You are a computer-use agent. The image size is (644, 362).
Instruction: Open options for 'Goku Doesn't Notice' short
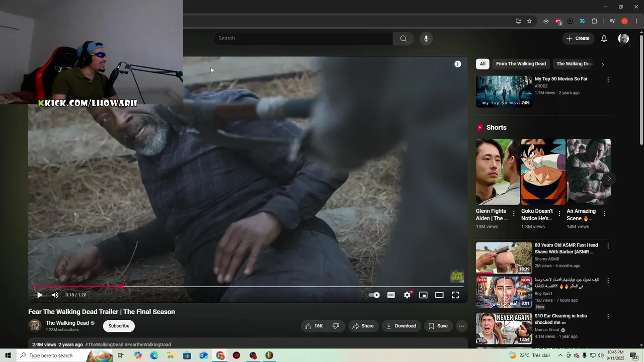pos(559,214)
